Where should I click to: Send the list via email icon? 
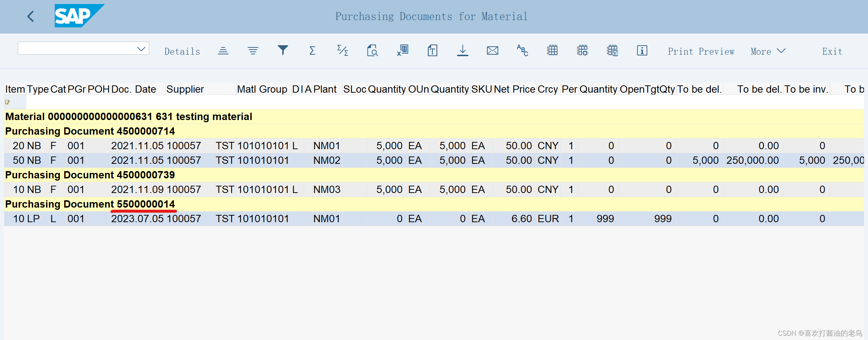492,51
